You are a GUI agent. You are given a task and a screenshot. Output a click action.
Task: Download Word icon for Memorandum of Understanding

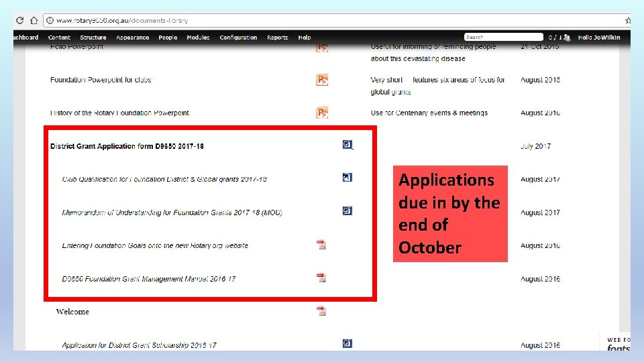347,210
